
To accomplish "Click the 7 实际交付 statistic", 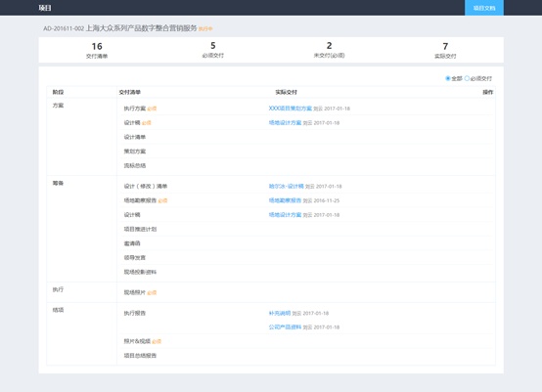I will [445, 50].
